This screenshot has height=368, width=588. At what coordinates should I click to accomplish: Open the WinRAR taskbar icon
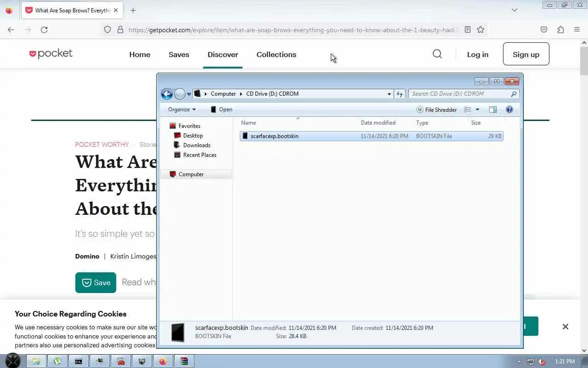(x=184, y=362)
